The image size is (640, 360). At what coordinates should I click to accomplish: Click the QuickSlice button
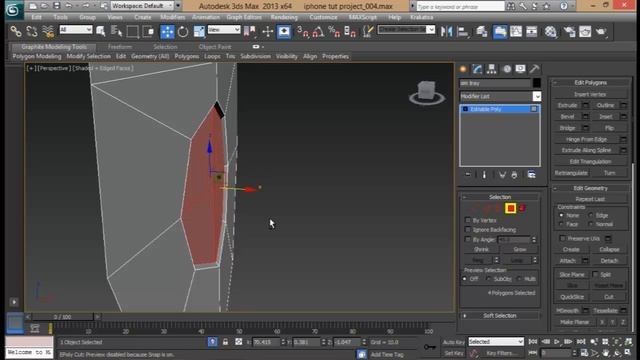[x=572, y=297]
